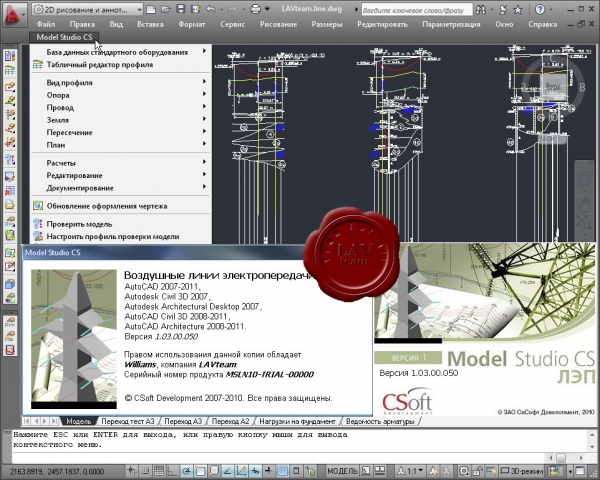Click the Favorites star icon
Image resolution: width=600 pixels, height=480 pixels.
tap(517, 10)
